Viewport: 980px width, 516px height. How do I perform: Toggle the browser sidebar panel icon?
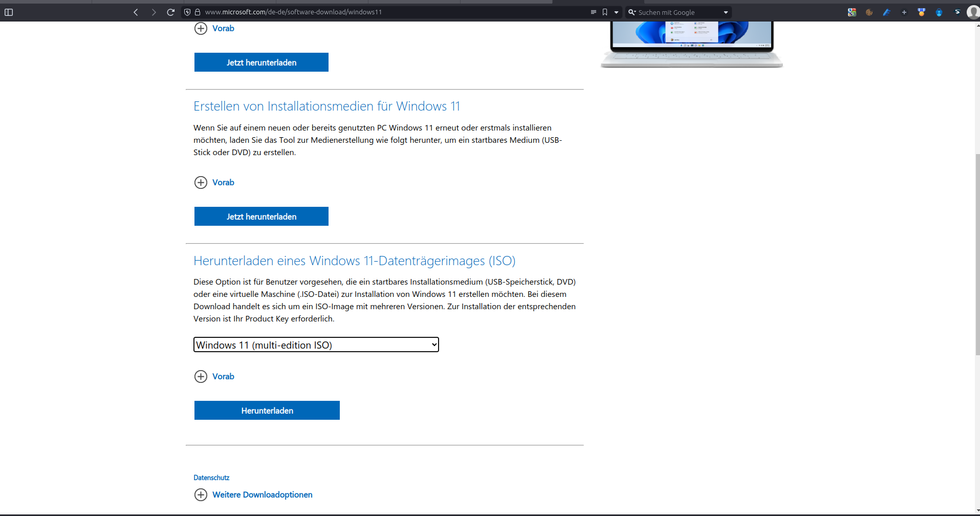click(x=9, y=12)
